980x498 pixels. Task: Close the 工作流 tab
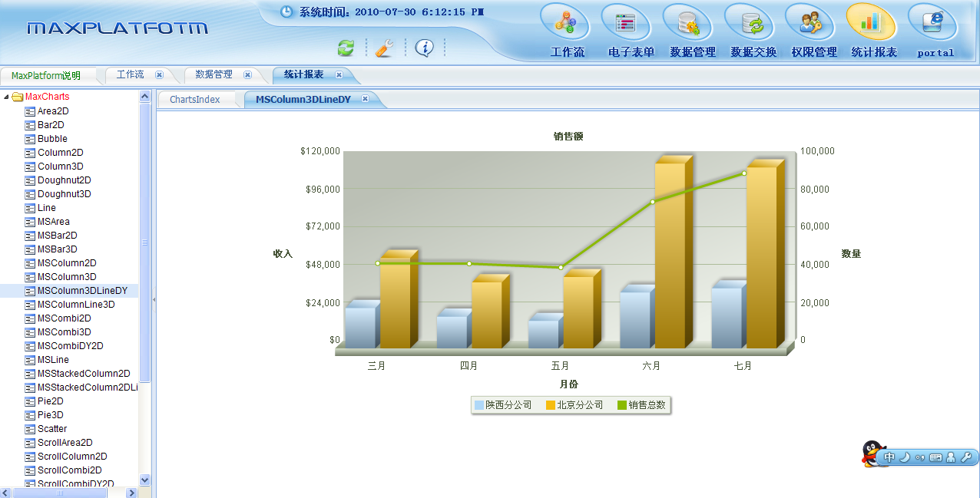(159, 74)
